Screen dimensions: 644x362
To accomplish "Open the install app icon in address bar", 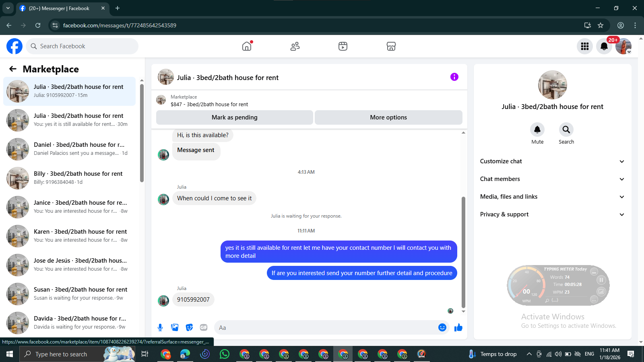I will pos(588,25).
